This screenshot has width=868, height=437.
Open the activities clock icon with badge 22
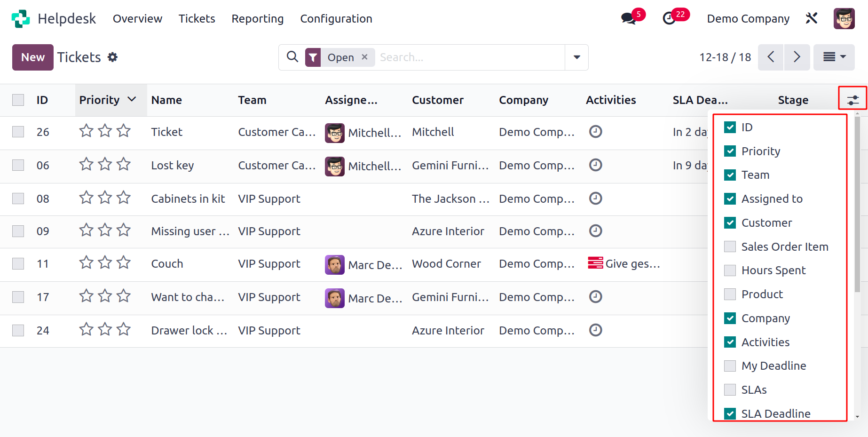tap(669, 19)
